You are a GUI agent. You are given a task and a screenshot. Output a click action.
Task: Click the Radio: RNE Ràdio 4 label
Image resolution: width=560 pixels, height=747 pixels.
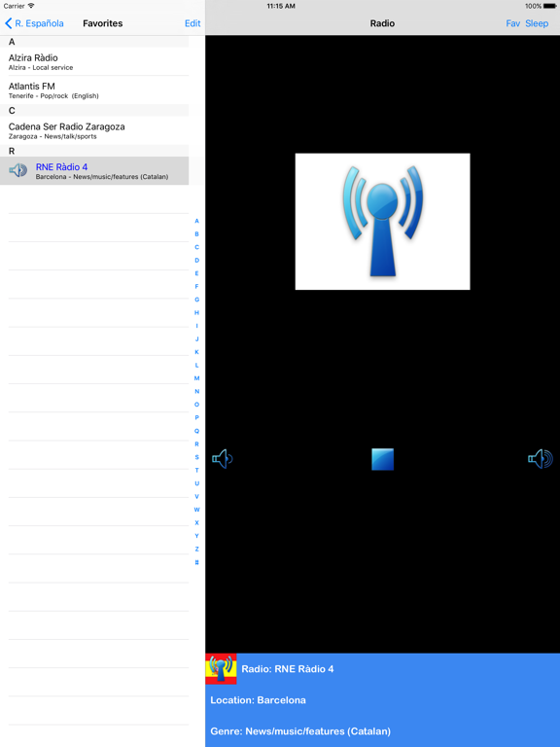pyautogui.click(x=288, y=669)
